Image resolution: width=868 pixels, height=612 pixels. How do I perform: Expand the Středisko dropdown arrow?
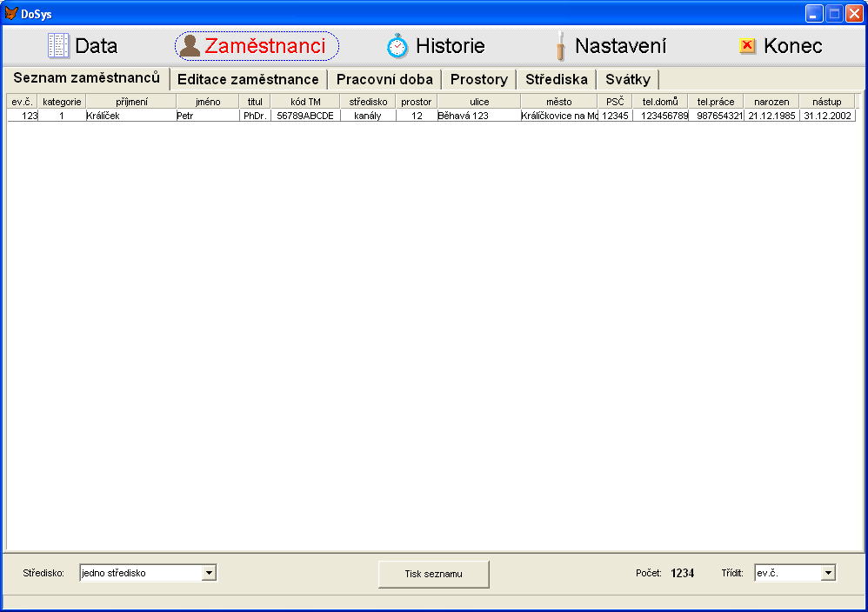click(209, 573)
